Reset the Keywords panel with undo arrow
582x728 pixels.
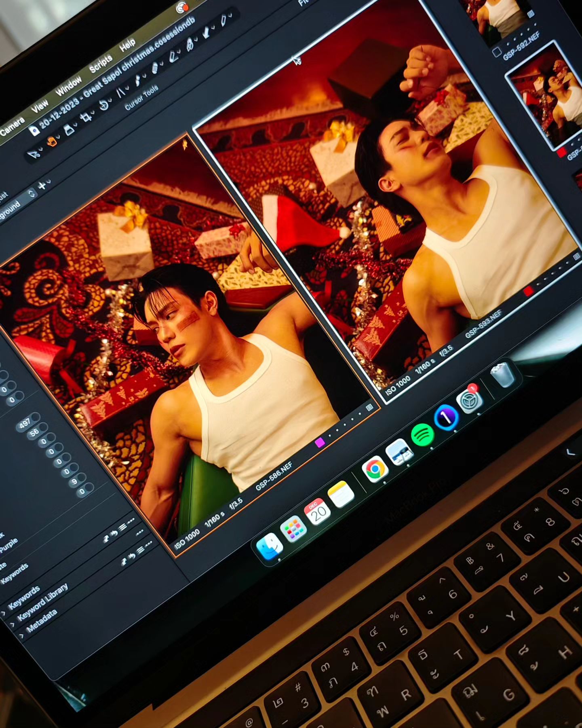114,533
